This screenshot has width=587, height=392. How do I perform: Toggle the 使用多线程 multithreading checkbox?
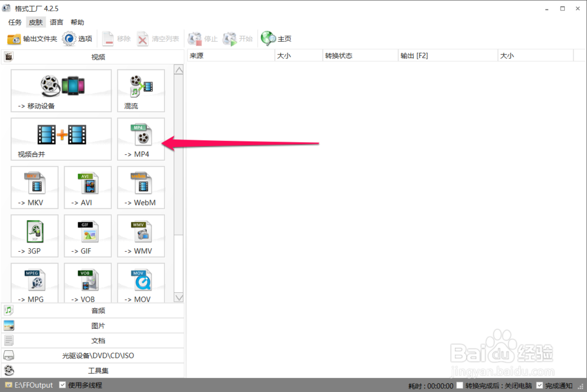pyautogui.click(x=63, y=385)
